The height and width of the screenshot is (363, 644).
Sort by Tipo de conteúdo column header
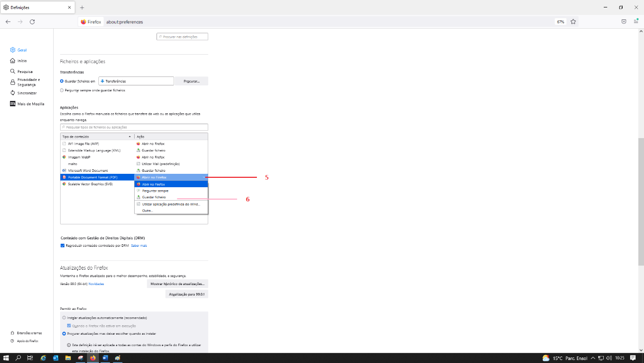pyautogui.click(x=96, y=136)
